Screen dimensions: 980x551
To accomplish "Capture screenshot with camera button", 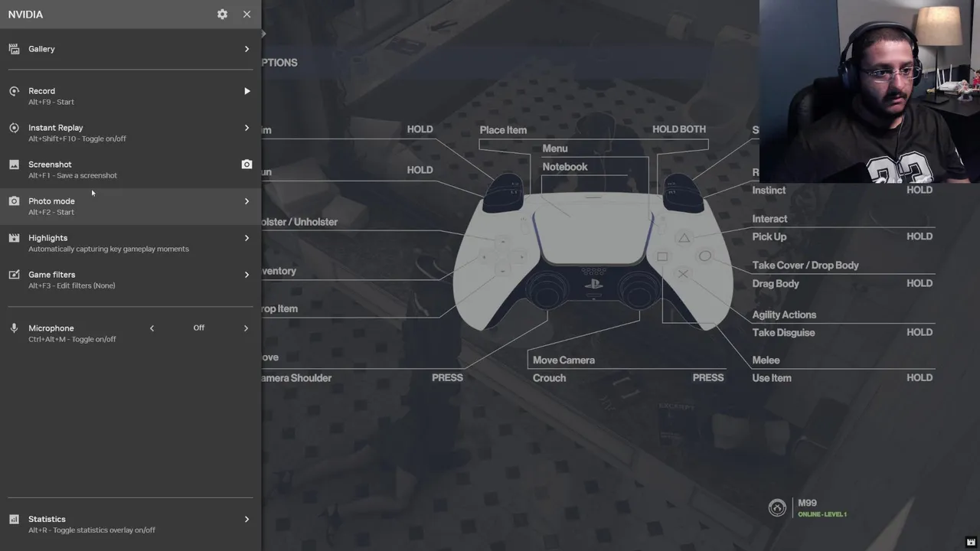I will tap(247, 165).
